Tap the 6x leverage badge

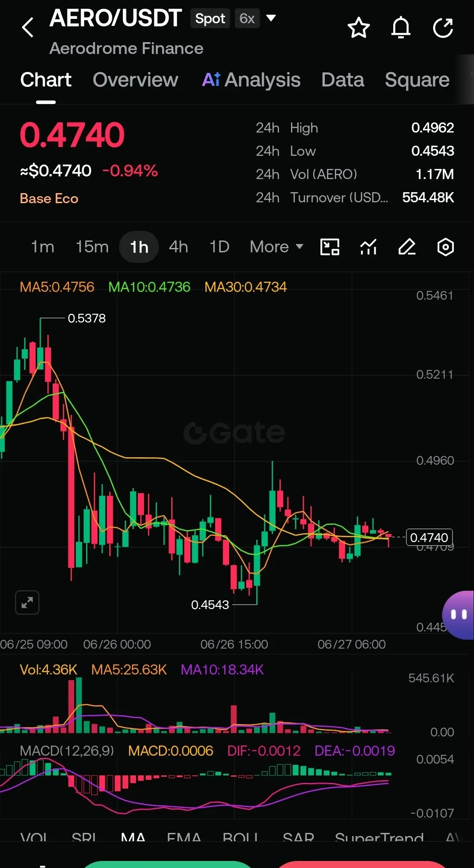click(x=247, y=18)
